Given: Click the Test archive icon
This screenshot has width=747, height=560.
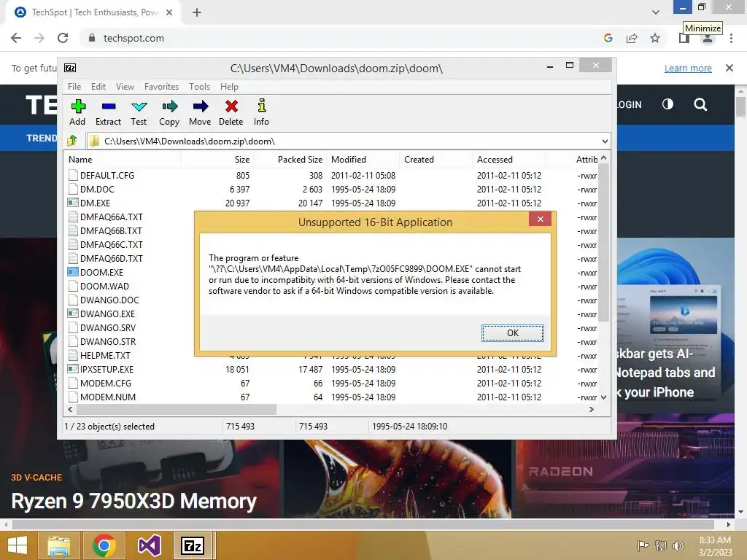Looking at the screenshot, I should 139,106.
